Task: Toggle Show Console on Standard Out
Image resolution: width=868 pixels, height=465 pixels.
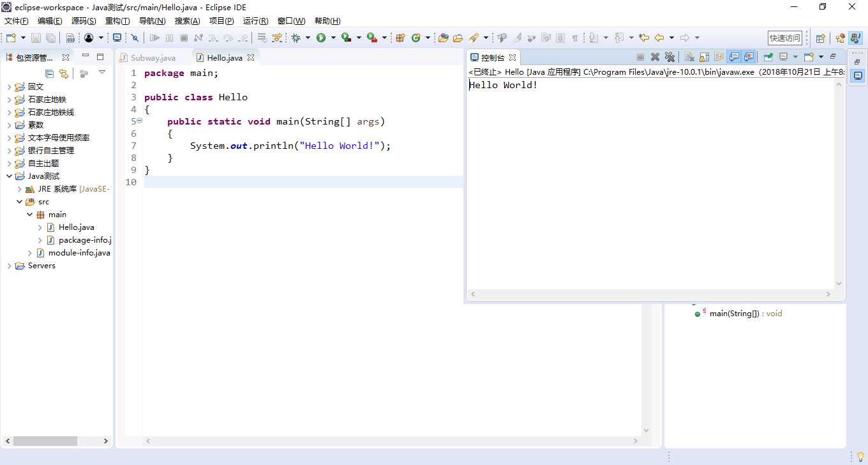Action: pyautogui.click(x=734, y=57)
